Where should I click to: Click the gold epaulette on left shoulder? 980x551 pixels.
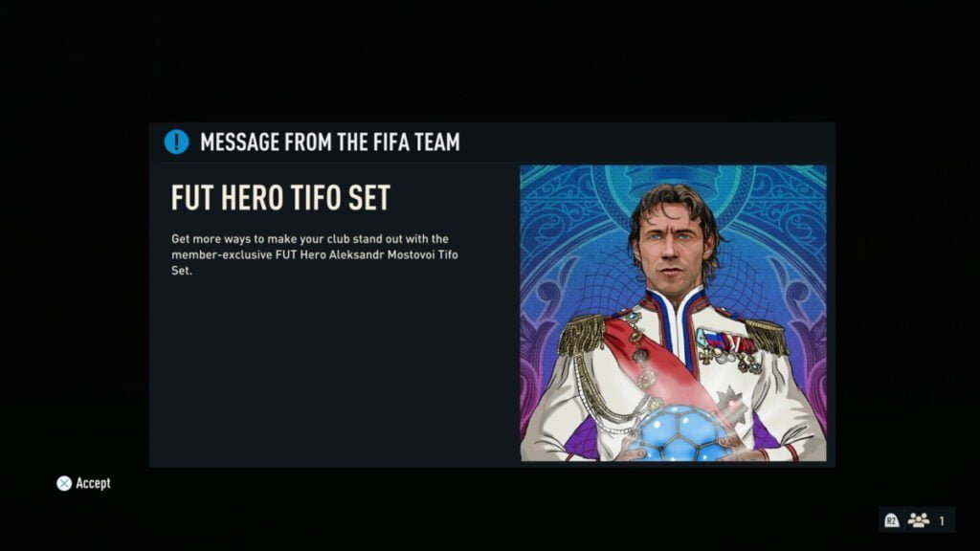pyautogui.click(x=583, y=334)
